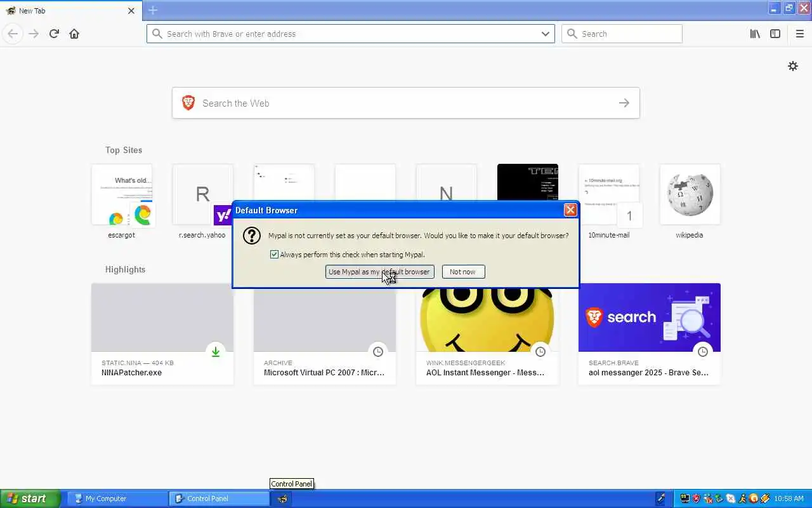
Task: Click the magnifier icon in the address bar
Action: pyautogui.click(x=157, y=34)
